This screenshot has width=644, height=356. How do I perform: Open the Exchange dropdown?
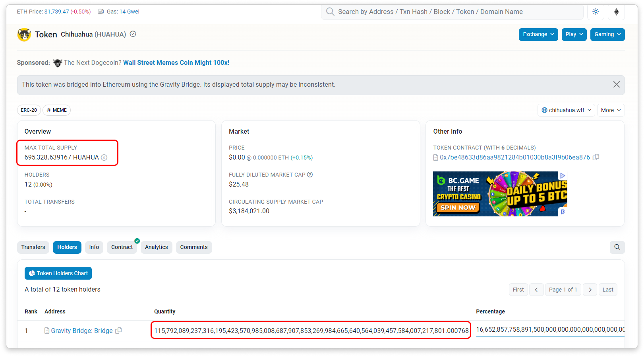point(538,35)
